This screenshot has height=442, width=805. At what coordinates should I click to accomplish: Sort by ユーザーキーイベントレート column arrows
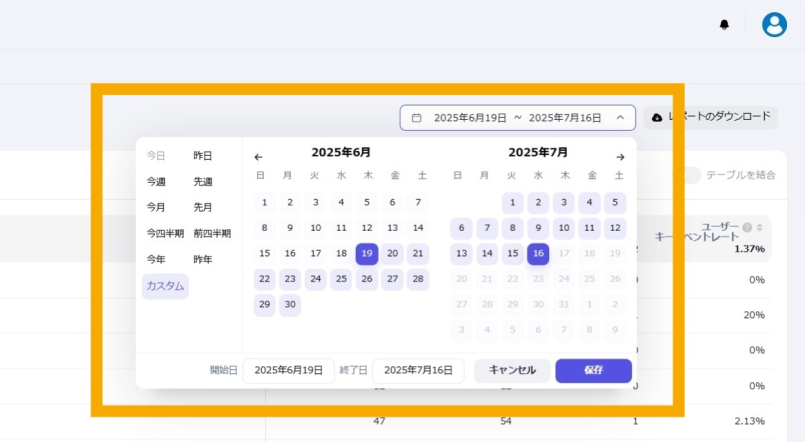click(759, 227)
